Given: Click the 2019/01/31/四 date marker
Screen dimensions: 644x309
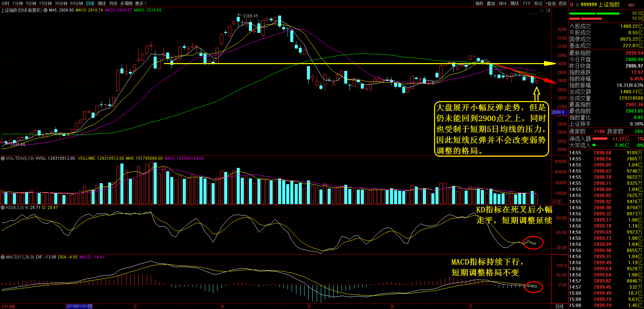Looking at the screenshot, I should pyautogui.click(x=79, y=306).
